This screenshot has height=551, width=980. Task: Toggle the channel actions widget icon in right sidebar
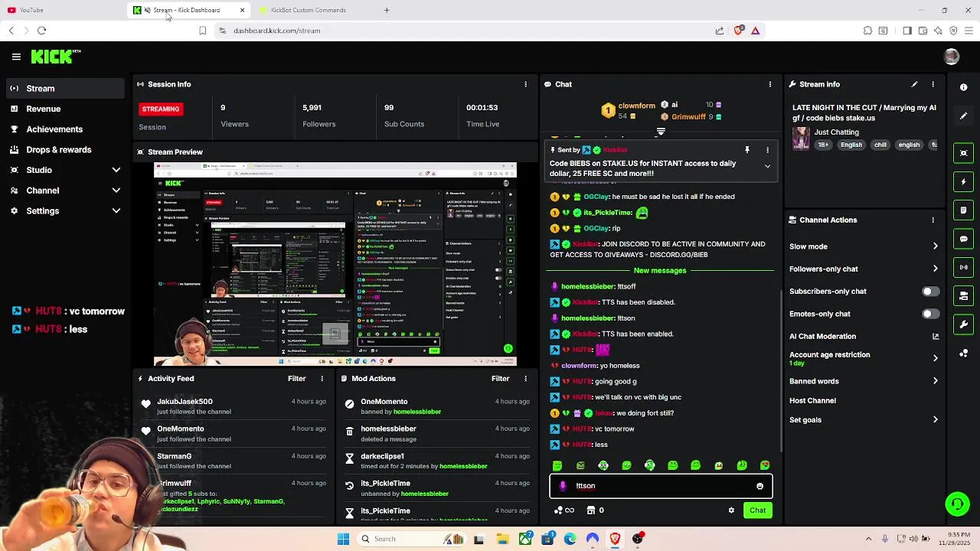(964, 295)
